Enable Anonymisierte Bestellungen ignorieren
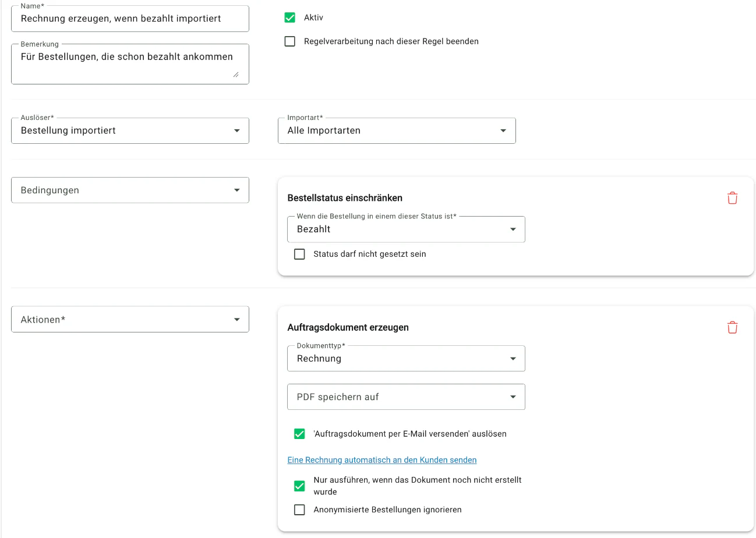Screen dimensions: 756x538 (299, 509)
